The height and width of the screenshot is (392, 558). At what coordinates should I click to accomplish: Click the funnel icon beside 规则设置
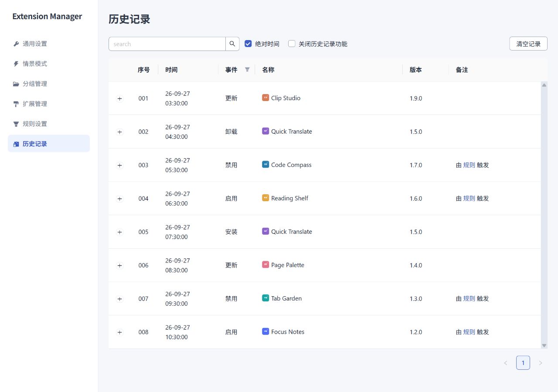[x=16, y=124]
